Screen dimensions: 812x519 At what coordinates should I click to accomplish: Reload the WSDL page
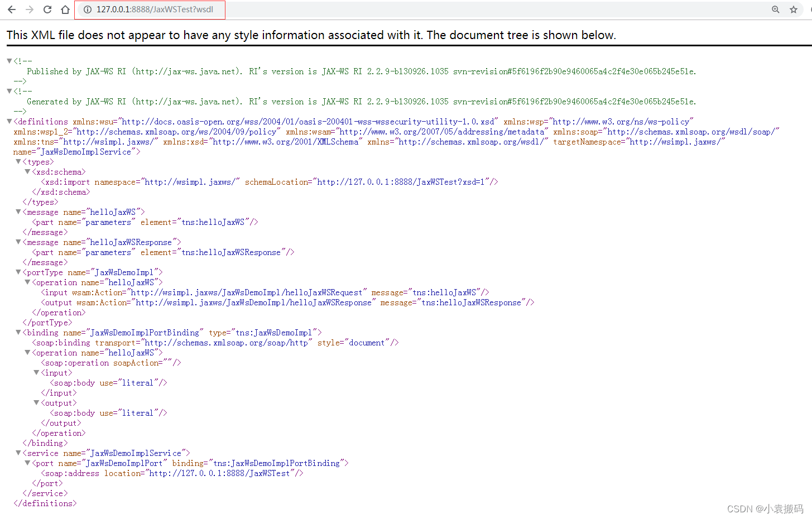pyautogui.click(x=47, y=9)
